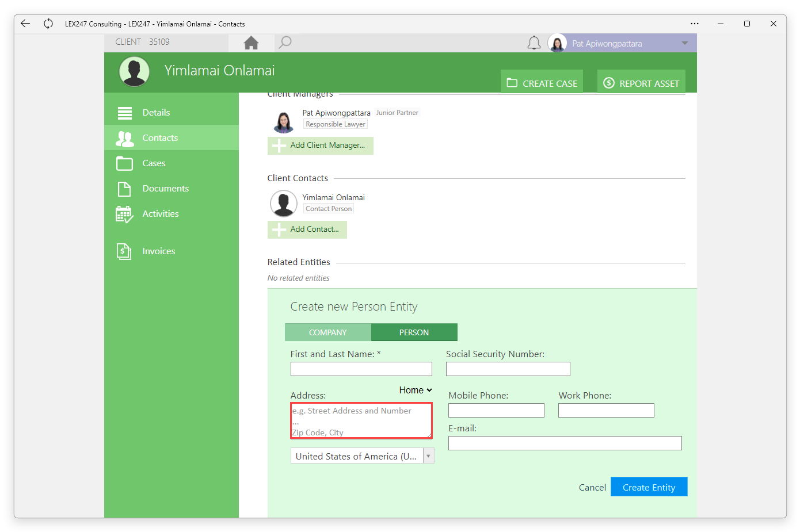Image resolution: width=800 pixels, height=532 pixels.
Task: Focus the Address text area
Action: coord(361,421)
